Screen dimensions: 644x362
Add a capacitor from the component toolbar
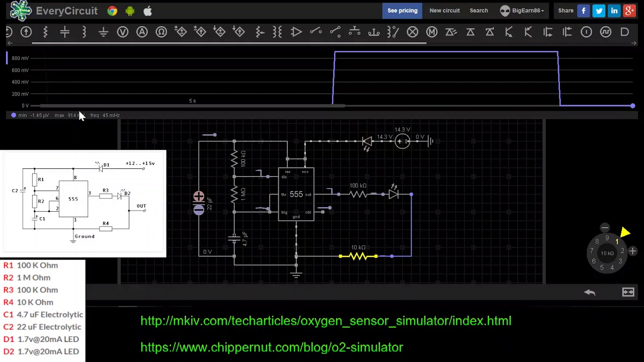click(x=65, y=32)
